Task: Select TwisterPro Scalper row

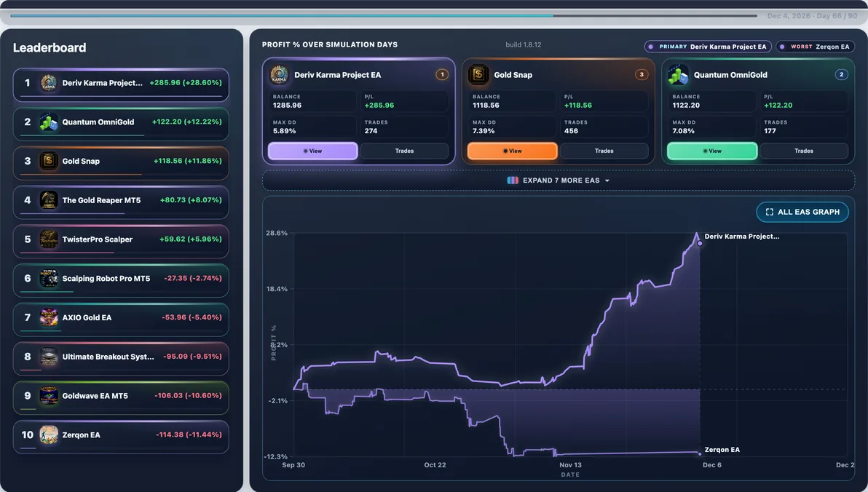Action: coord(121,241)
